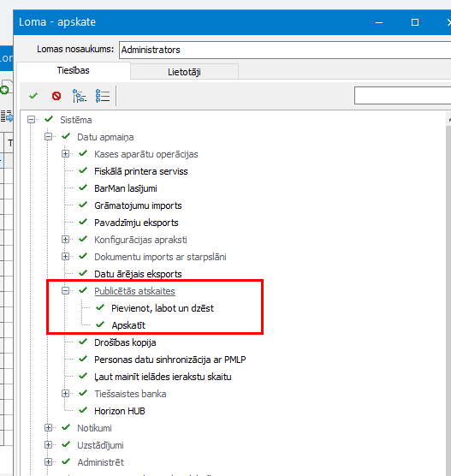
Task: Click the red prohibit toolbar icon
Action: (x=56, y=96)
